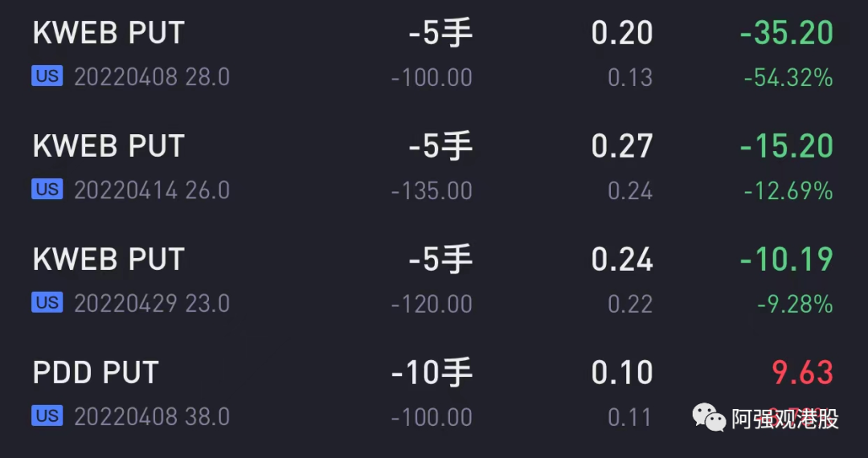Click the WeChat logo watermark icon

pyautogui.click(x=709, y=418)
